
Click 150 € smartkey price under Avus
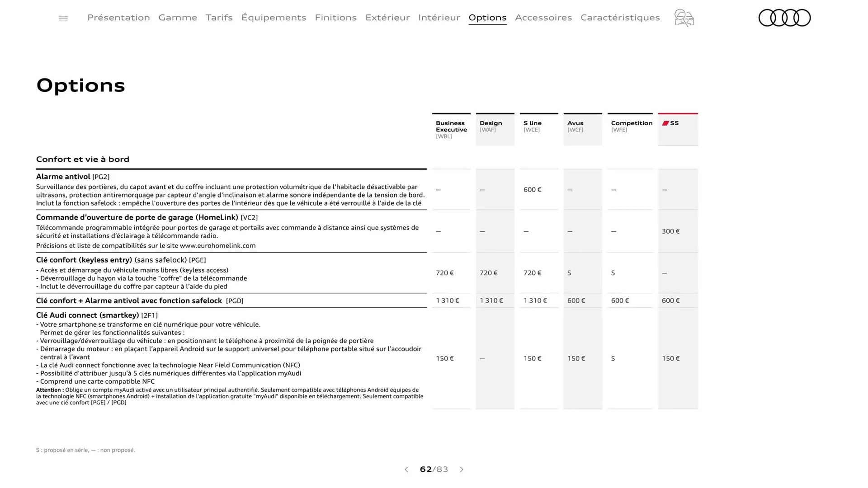pyautogui.click(x=576, y=359)
